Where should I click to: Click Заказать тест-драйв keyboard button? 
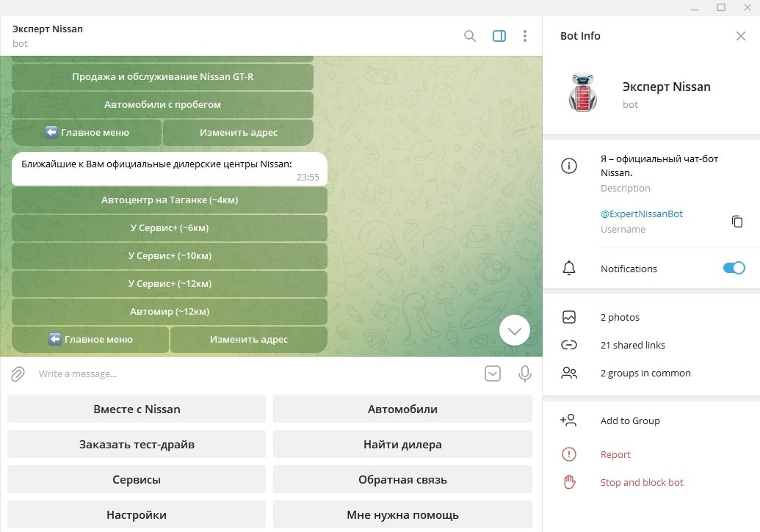tap(137, 444)
